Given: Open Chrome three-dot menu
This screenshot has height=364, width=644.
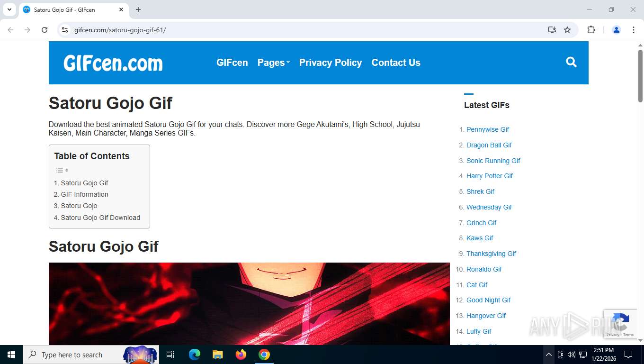Looking at the screenshot, I should pyautogui.click(x=634, y=30).
